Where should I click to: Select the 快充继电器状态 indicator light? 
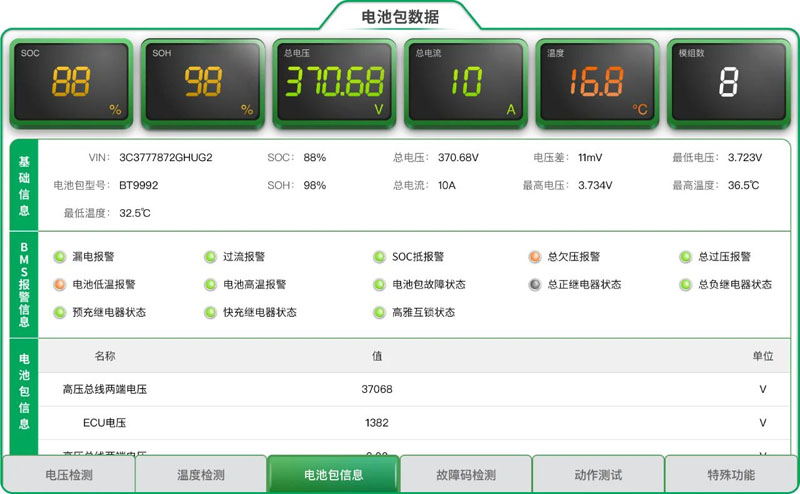(x=210, y=313)
